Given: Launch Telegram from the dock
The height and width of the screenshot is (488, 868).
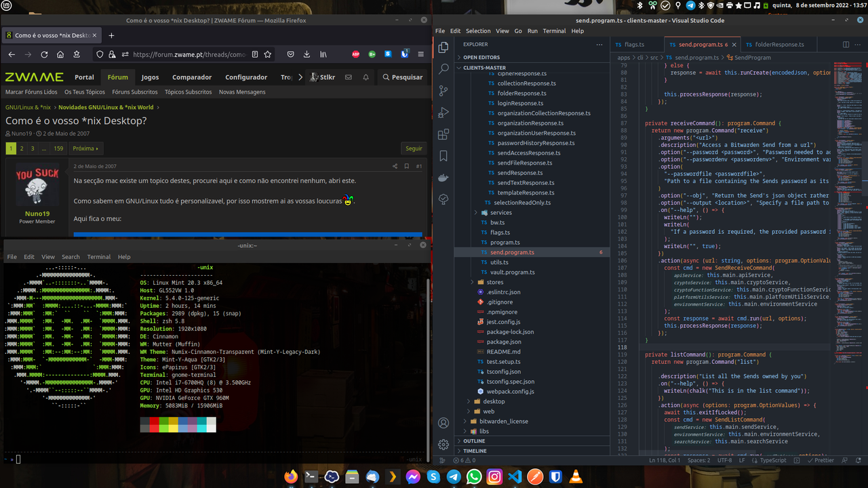Looking at the screenshot, I should pos(454,477).
